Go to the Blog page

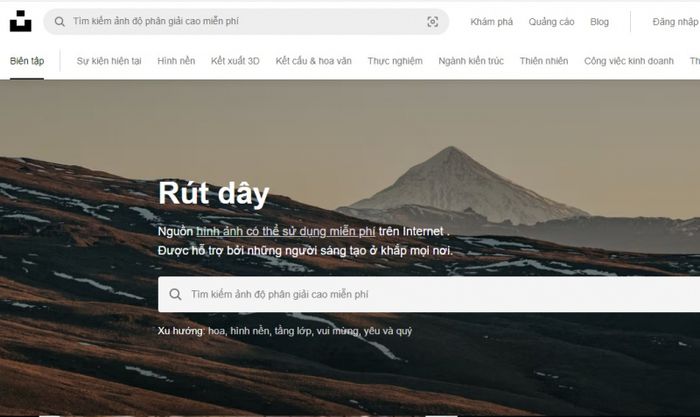point(599,22)
